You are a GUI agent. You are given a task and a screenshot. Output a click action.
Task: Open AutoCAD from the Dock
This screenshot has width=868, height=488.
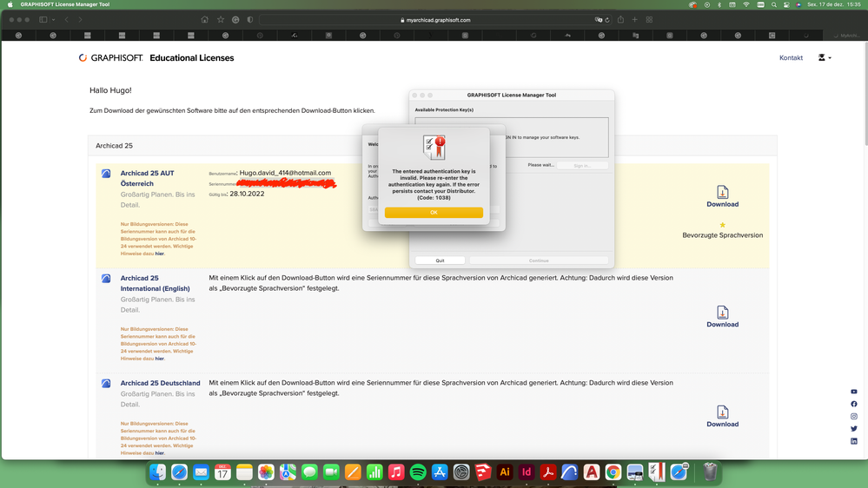pos(591,472)
